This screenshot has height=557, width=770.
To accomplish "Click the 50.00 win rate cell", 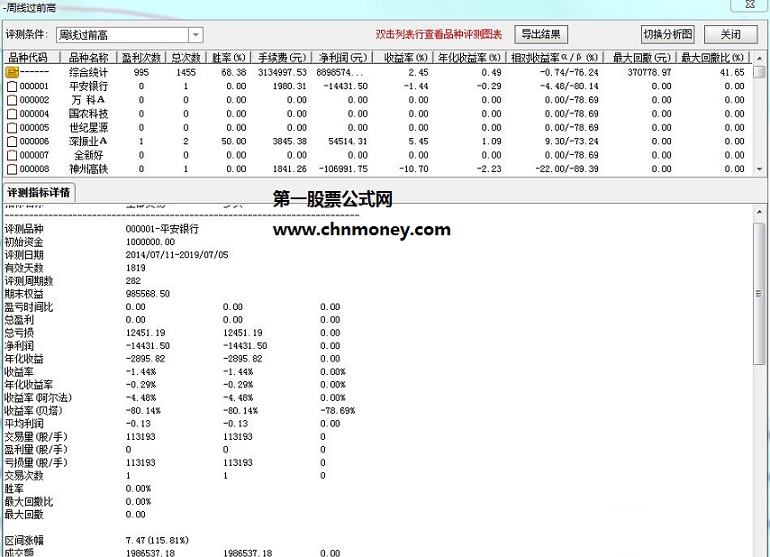I will pos(234,141).
